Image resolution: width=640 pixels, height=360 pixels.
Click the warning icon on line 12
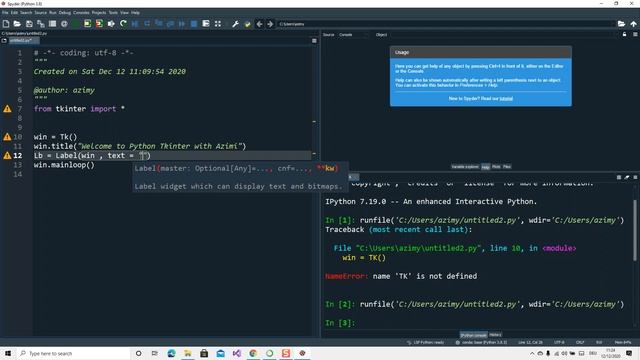pos(7,156)
